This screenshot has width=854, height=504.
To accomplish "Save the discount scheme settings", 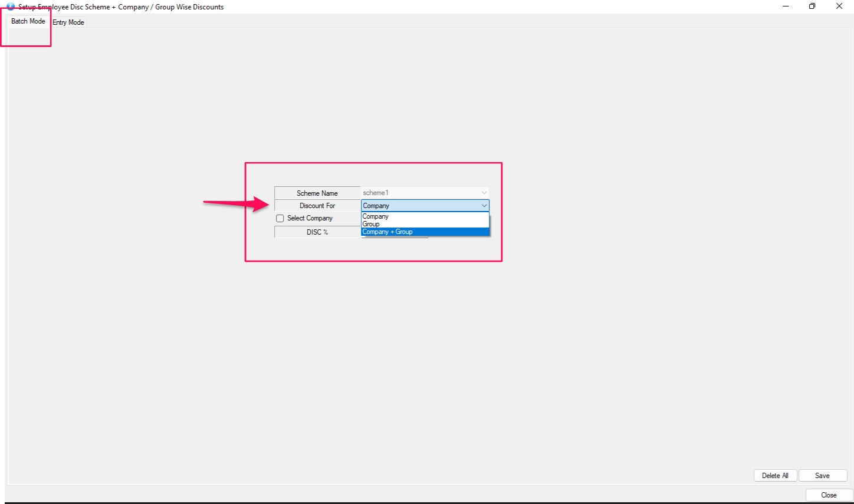I will (x=822, y=476).
